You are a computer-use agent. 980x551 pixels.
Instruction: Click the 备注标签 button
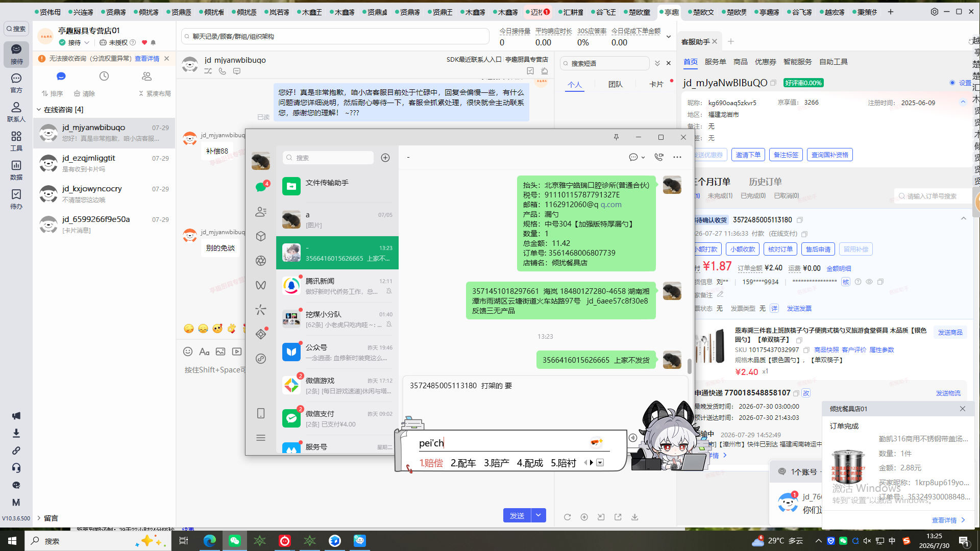pyautogui.click(x=786, y=155)
